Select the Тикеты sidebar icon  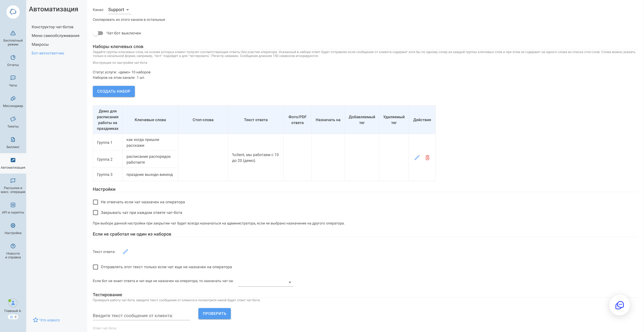(13, 122)
